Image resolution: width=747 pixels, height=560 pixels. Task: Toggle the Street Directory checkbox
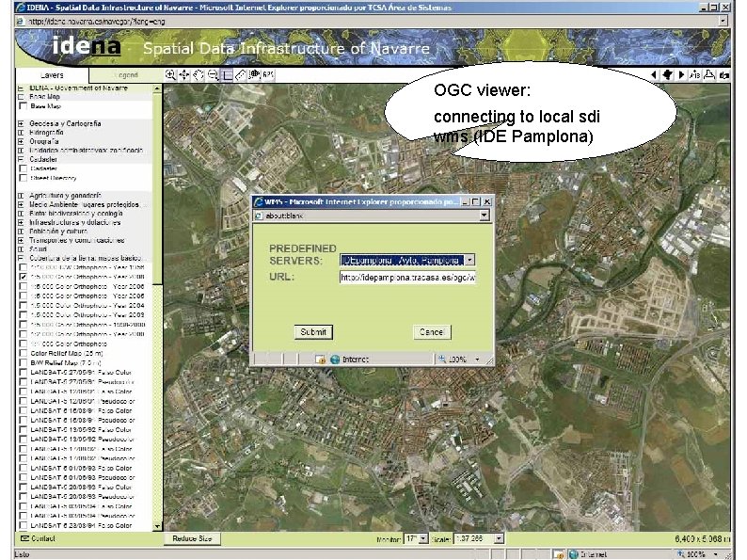(23, 178)
